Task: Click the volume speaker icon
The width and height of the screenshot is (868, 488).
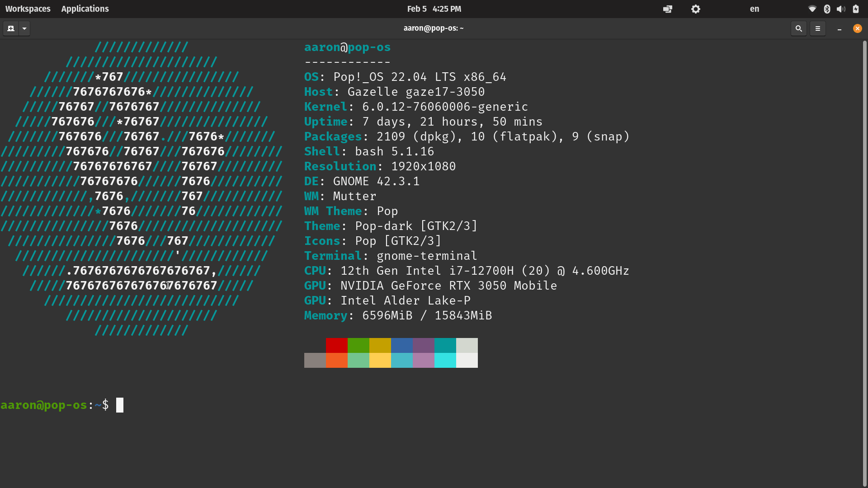Action: 841,9
